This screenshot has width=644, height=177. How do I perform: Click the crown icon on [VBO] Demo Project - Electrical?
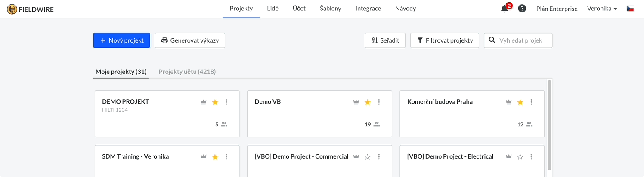[x=508, y=157]
